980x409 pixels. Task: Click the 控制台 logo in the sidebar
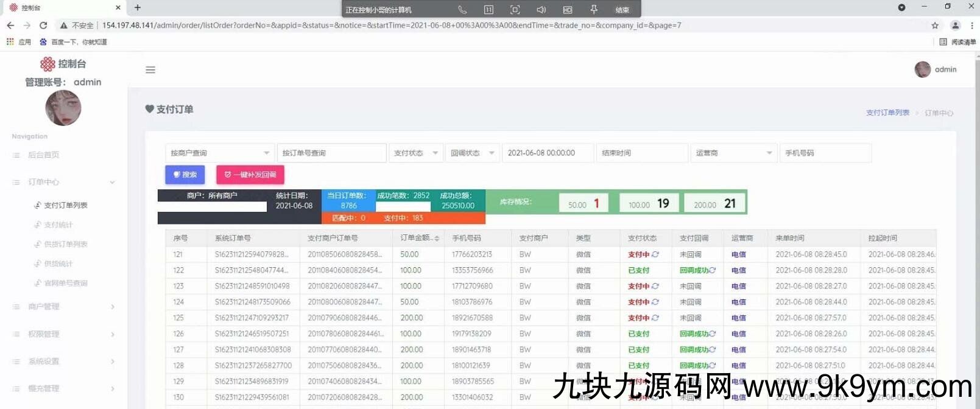pos(63,64)
